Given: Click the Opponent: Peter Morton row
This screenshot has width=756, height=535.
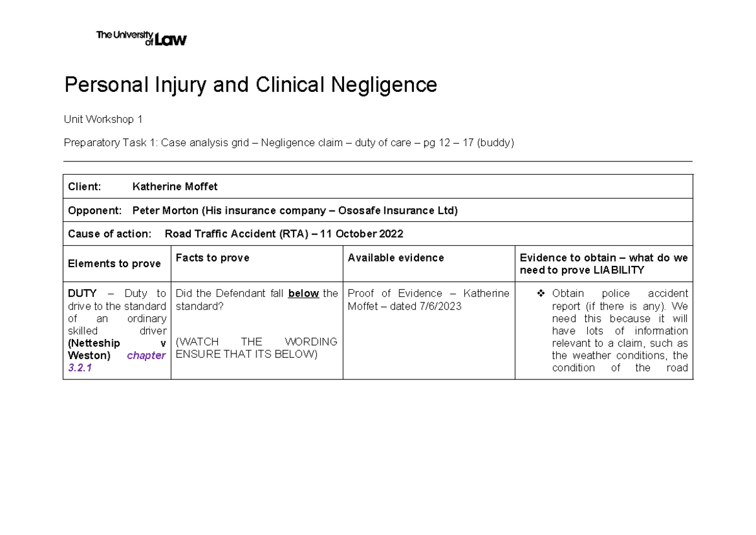Looking at the screenshot, I should click(x=378, y=210).
